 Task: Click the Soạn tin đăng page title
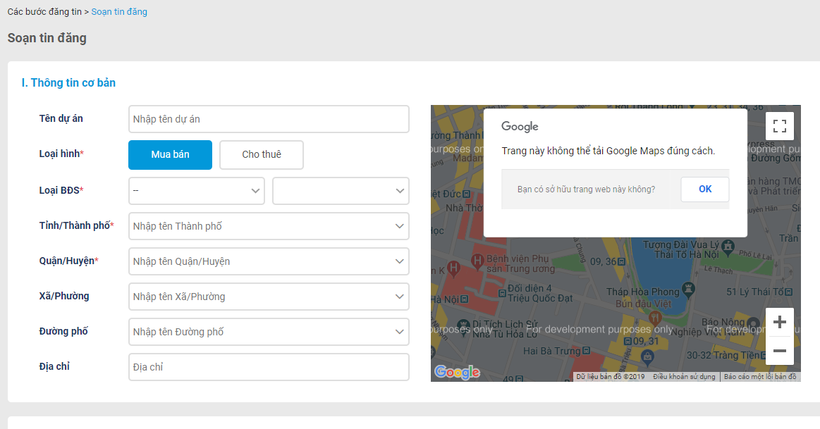click(x=47, y=38)
